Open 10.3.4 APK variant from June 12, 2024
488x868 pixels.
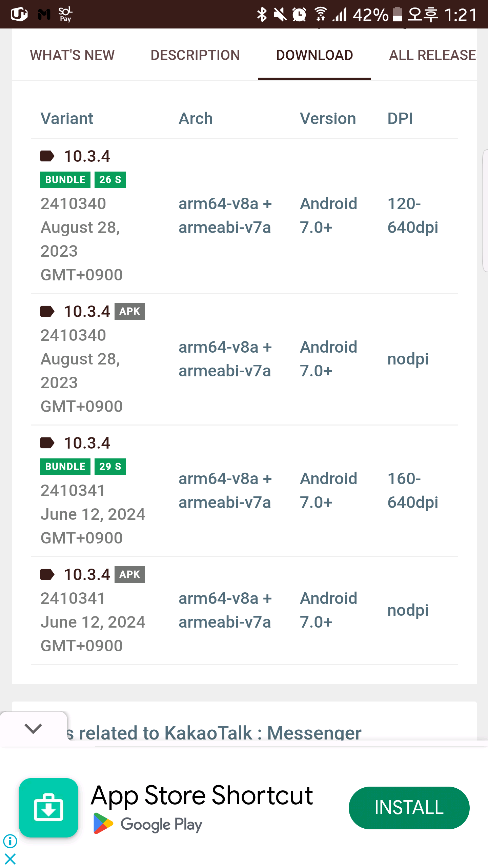(87, 574)
